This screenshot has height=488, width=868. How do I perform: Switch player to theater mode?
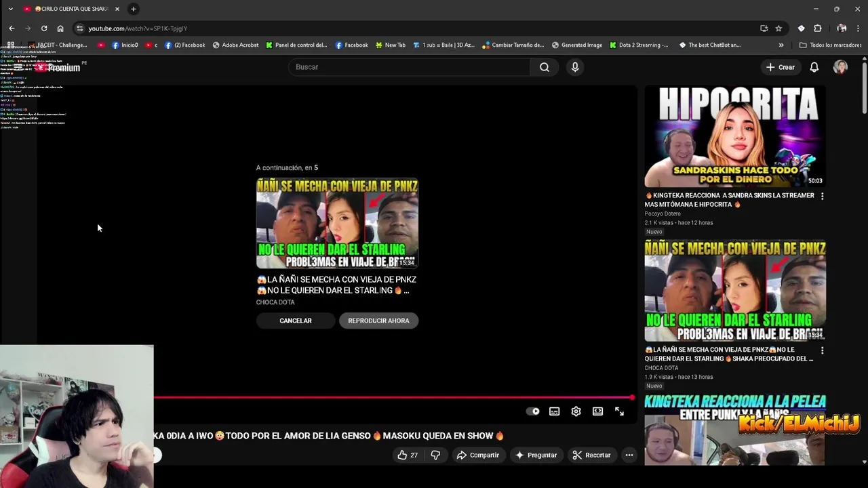(597, 411)
